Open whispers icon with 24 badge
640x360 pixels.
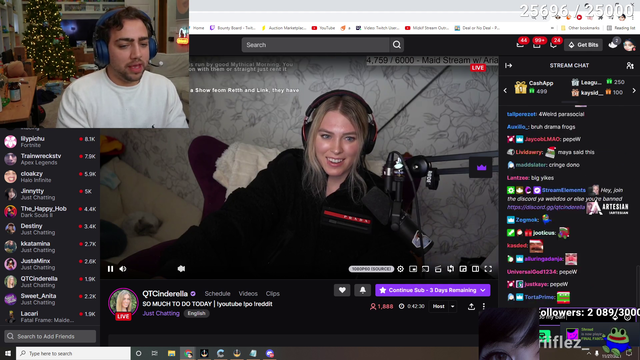coord(554,44)
